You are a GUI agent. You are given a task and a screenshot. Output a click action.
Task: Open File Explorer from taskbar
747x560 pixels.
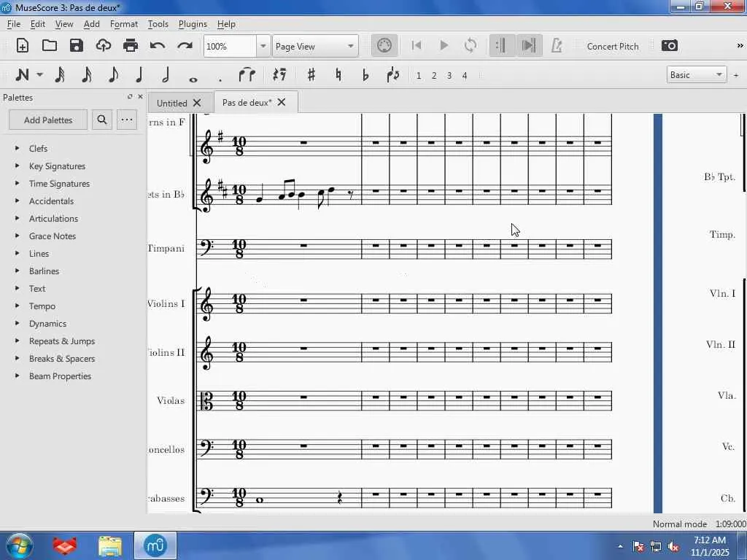(x=110, y=545)
